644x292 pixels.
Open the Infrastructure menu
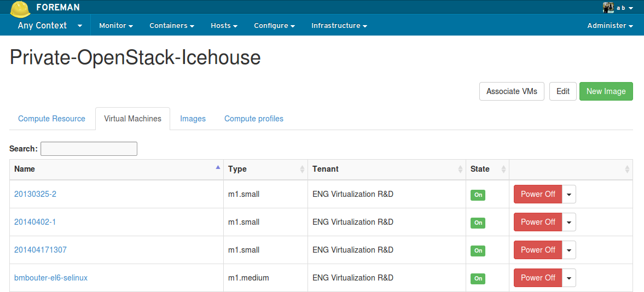coord(339,26)
